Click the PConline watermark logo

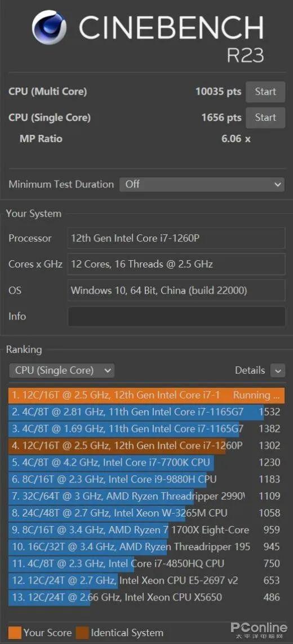coord(259,630)
